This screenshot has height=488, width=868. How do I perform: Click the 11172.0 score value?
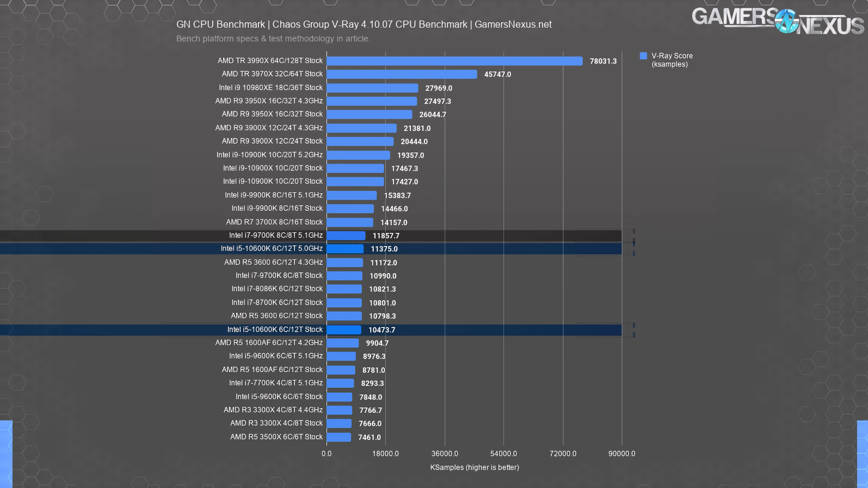(x=384, y=263)
